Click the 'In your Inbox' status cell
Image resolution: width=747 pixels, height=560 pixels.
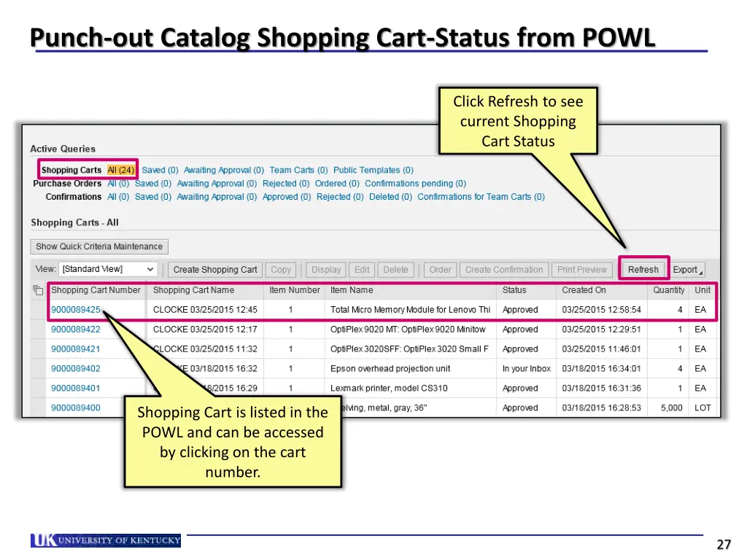(526, 368)
